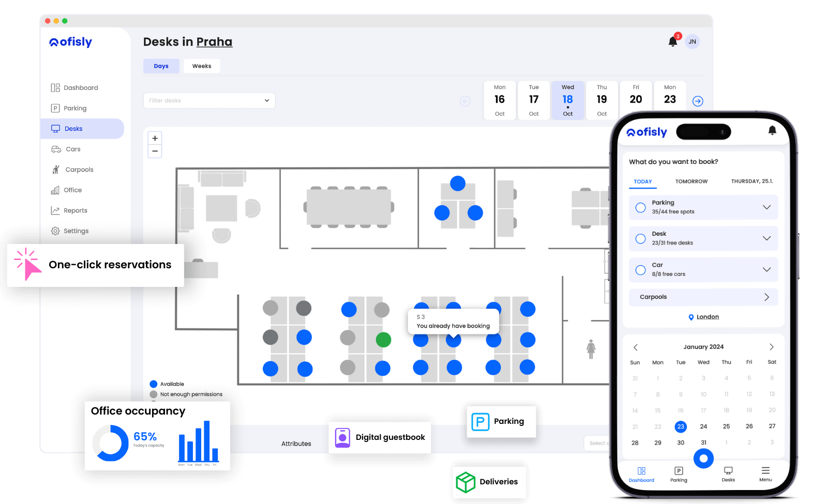The height and width of the screenshot is (504, 838).
Task: Go to previous days with left arrow
Action: pos(466,101)
